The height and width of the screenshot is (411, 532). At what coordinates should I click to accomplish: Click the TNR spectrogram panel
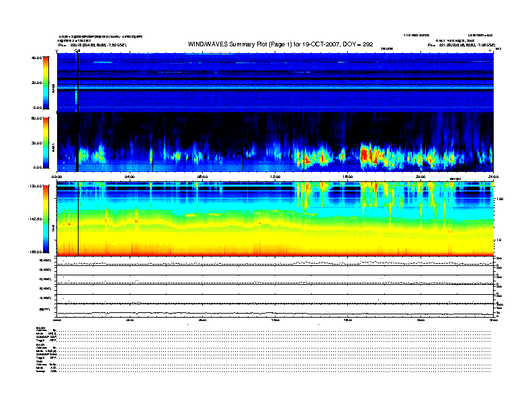click(x=275, y=219)
